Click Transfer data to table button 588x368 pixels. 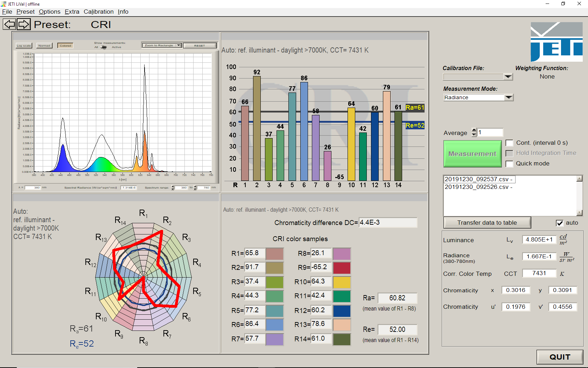[487, 223]
